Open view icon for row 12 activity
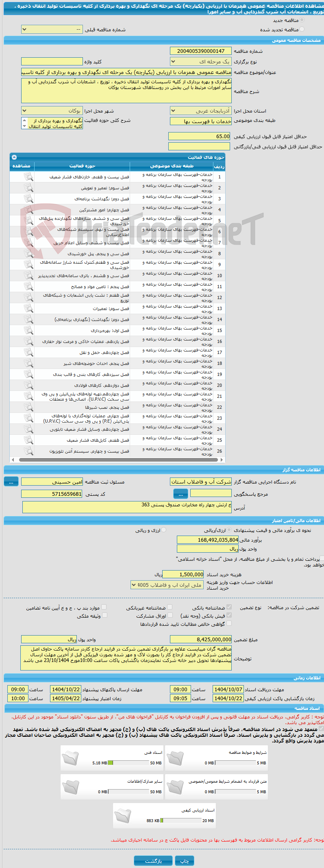The width and height of the screenshot is (324, 868). point(28,297)
